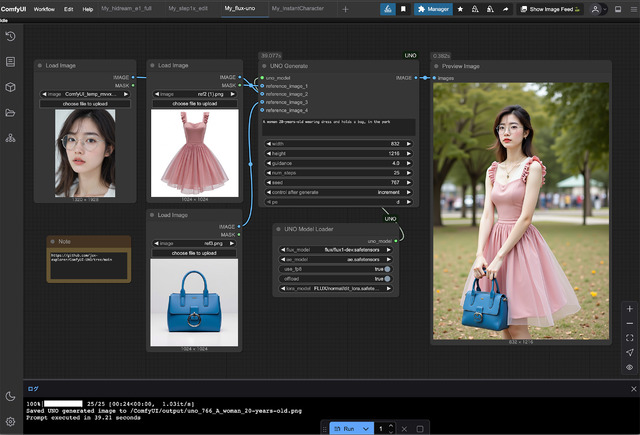
Task: Toggle dark theme moon icon
Action: point(11,396)
